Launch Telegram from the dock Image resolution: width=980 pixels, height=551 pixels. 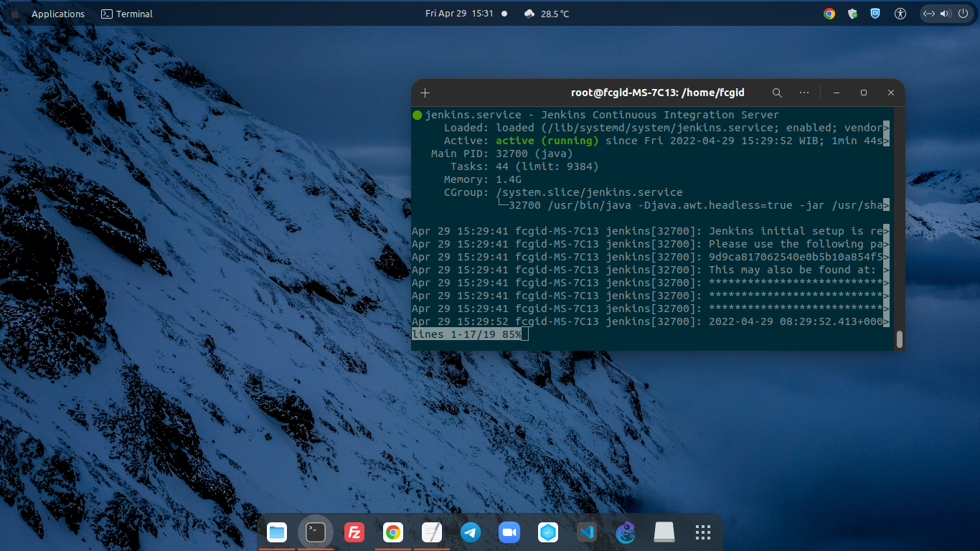[x=471, y=532]
